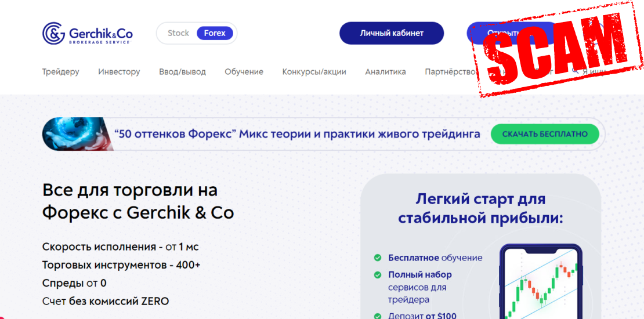Click the phone chart illustration

click(541, 282)
